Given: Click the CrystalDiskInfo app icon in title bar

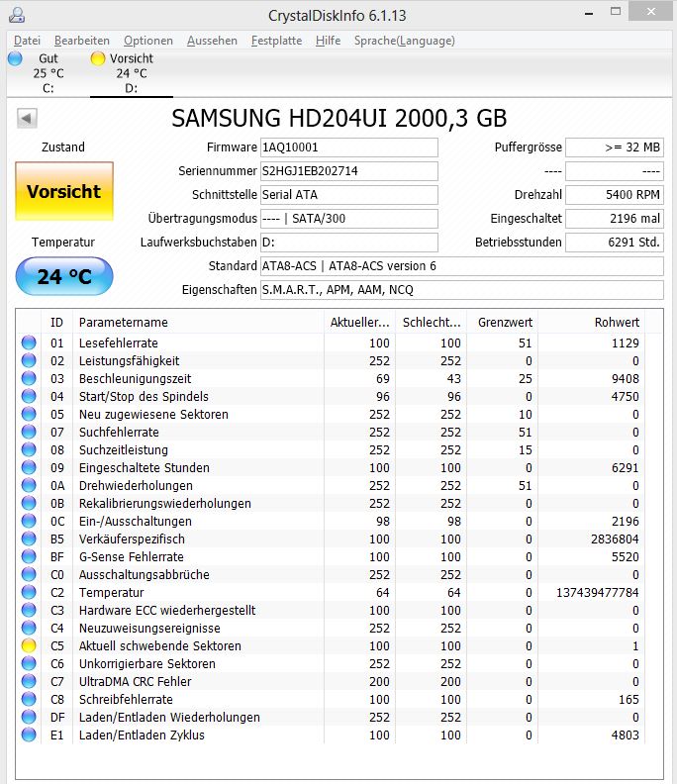Looking at the screenshot, I should (17, 15).
